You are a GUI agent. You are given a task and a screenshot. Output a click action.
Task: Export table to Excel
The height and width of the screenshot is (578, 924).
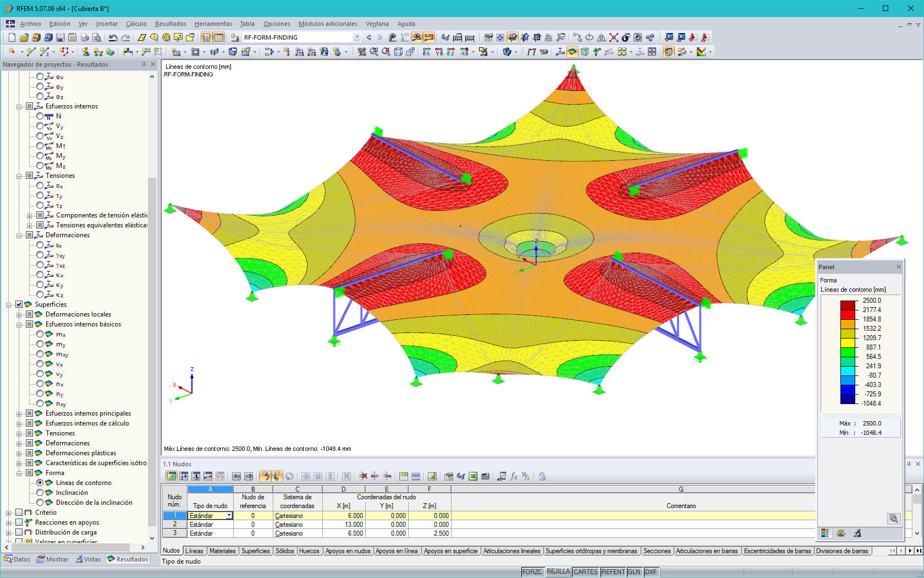coord(473,476)
